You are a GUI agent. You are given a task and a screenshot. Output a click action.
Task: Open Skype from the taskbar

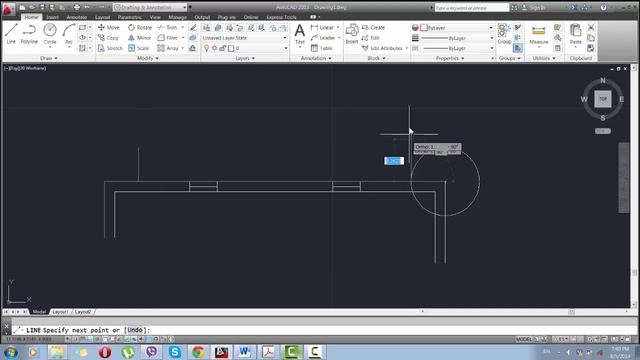tap(175, 352)
